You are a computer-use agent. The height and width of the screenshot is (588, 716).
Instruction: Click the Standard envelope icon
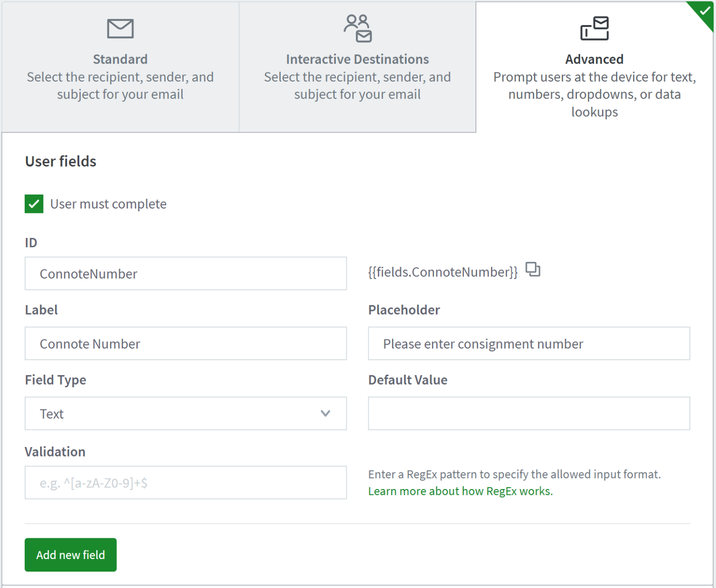tap(120, 28)
